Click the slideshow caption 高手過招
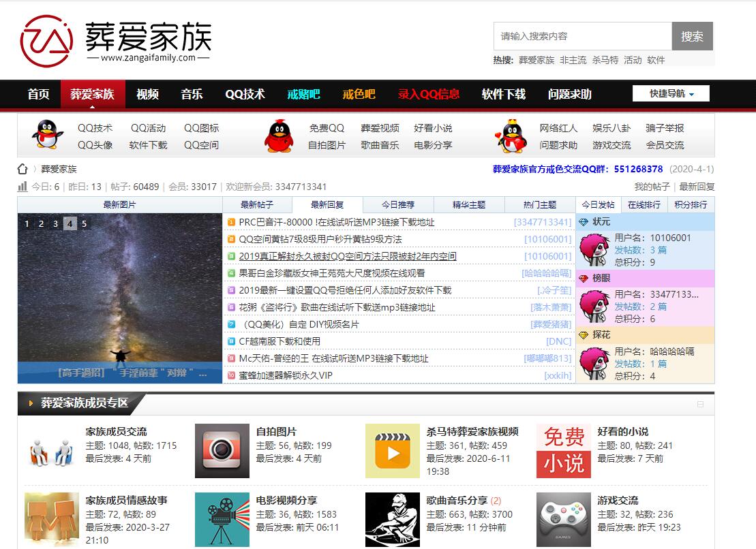 [132, 373]
